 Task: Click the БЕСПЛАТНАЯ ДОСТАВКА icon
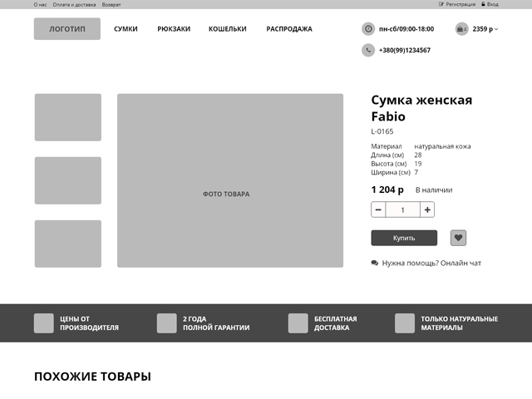pyautogui.click(x=298, y=323)
